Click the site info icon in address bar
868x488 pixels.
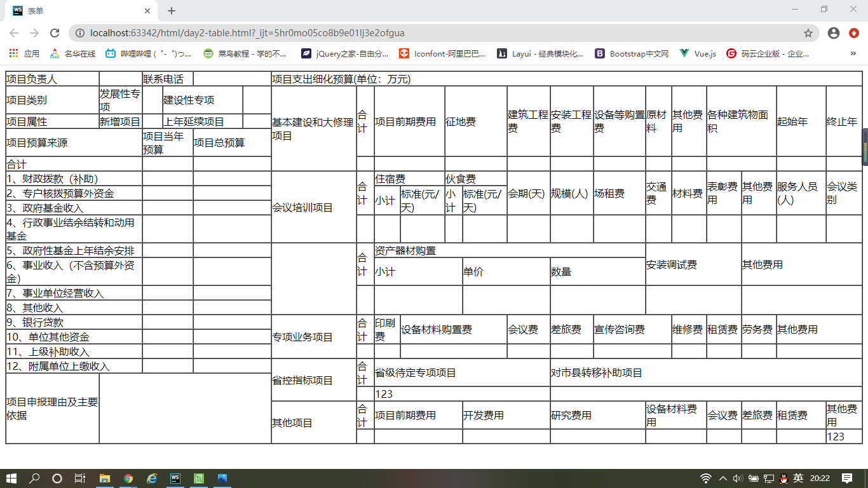click(x=80, y=33)
